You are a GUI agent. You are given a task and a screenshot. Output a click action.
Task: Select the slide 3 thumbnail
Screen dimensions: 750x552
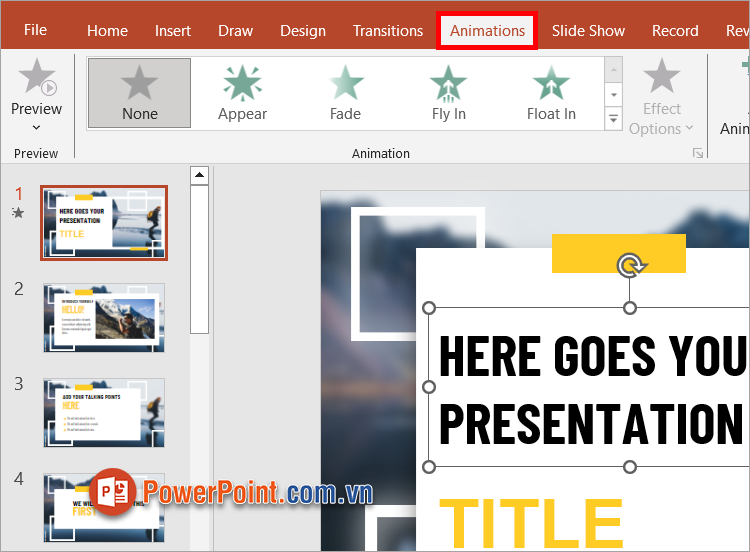tap(104, 412)
